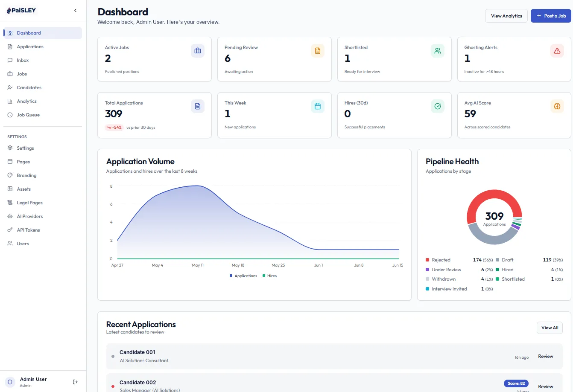
Task: Click the Dashboard grid icon in the sidebar
Action: point(10,33)
